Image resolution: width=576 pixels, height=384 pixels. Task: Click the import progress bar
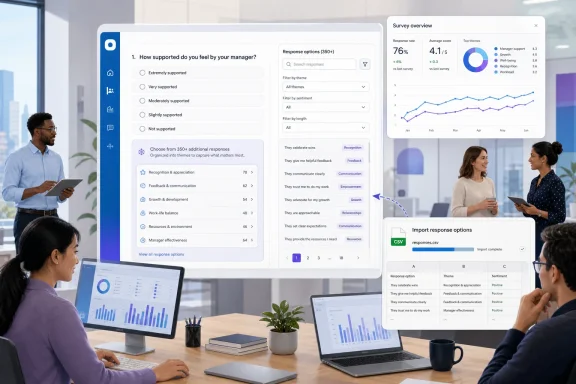coord(443,249)
